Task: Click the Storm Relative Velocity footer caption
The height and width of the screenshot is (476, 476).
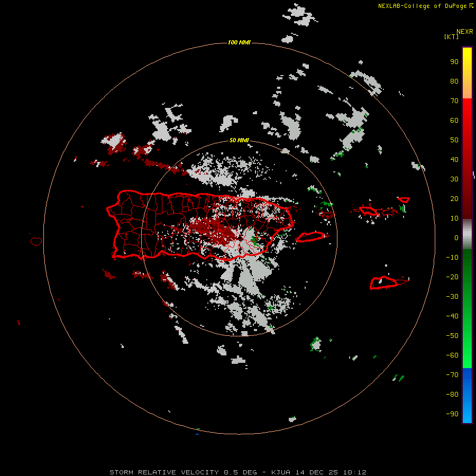Action: [238, 472]
